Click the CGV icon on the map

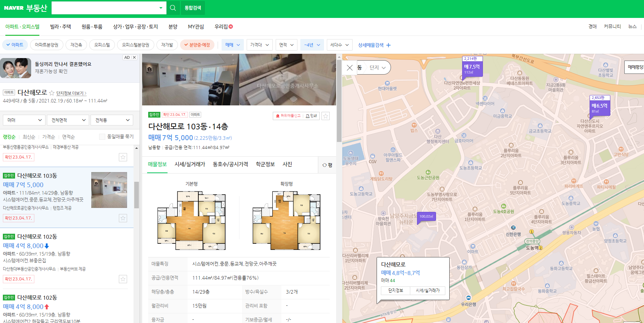tap(373, 156)
